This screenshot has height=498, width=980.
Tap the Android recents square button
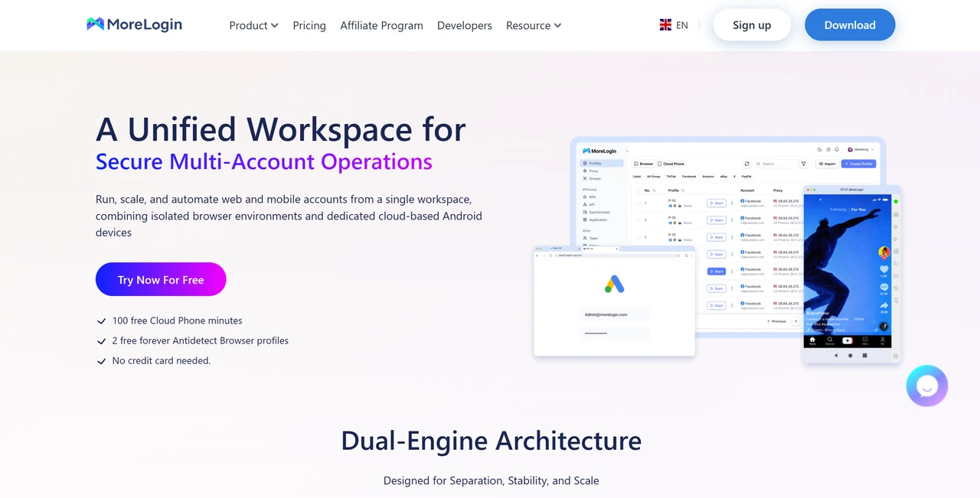point(864,355)
